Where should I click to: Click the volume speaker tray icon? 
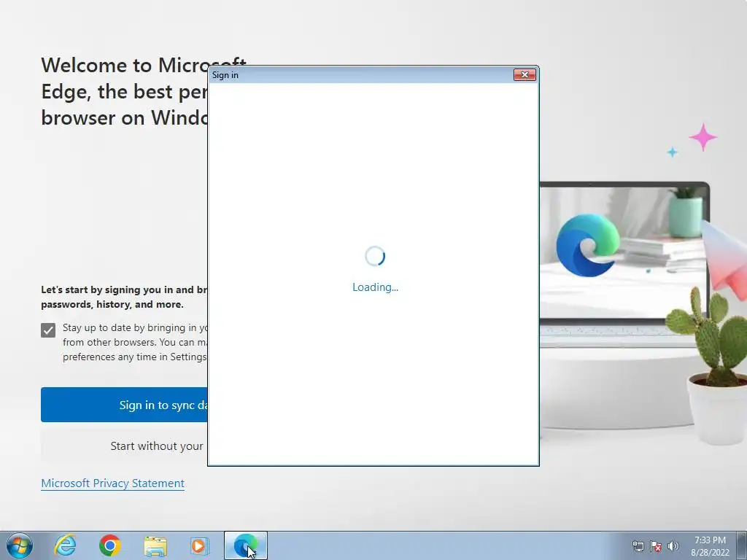click(x=673, y=546)
